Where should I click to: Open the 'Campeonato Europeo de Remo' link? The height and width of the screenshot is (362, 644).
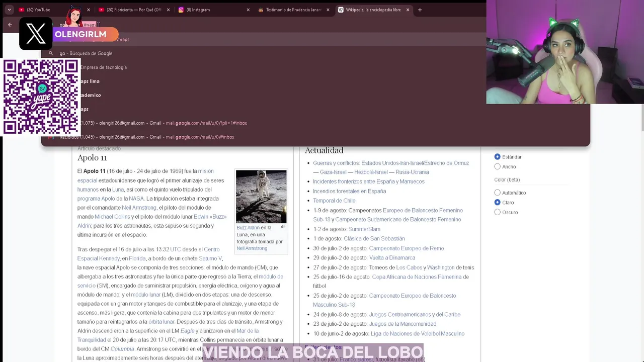tap(407, 248)
